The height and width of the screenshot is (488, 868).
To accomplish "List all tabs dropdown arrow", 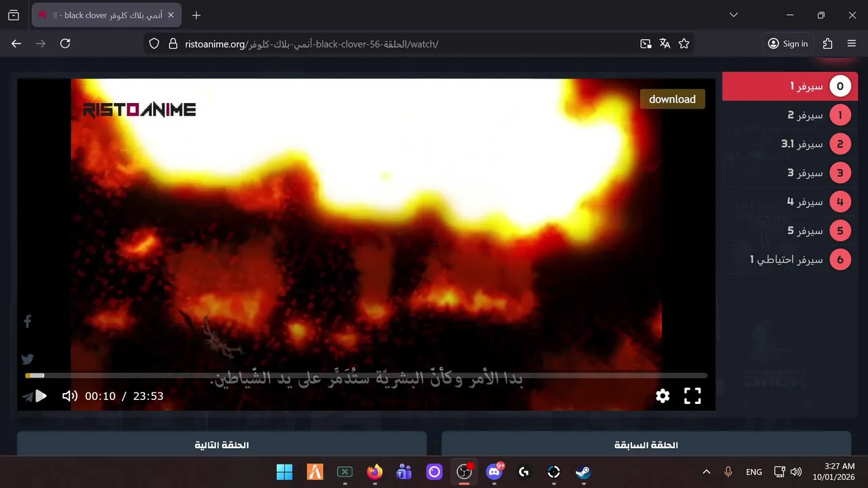I will (733, 15).
